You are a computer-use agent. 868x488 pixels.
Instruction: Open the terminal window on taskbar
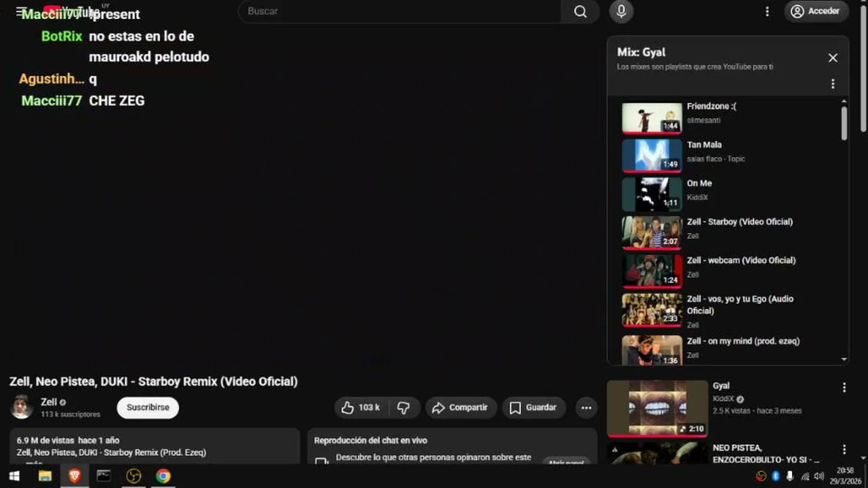click(104, 476)
